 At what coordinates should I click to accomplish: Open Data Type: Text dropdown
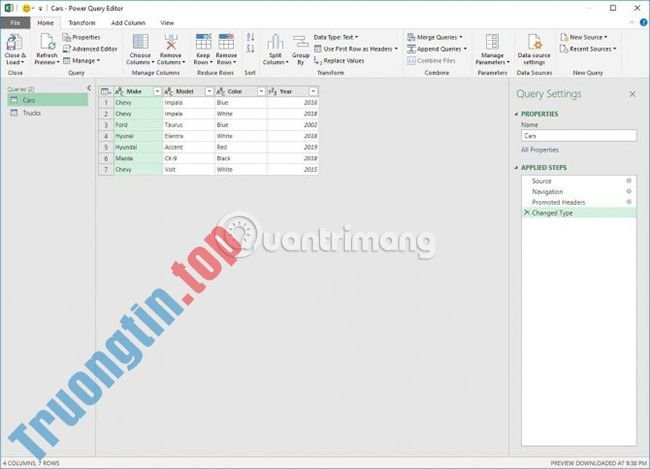tap(336, 37)
